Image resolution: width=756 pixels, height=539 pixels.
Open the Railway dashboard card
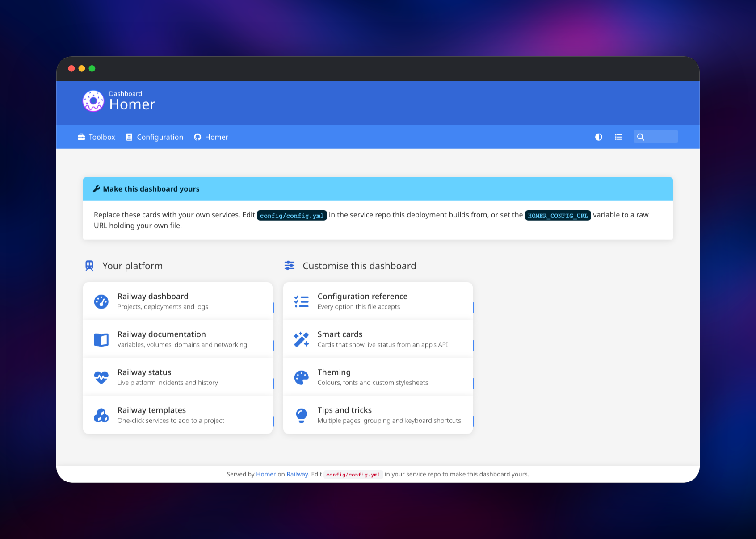click(178, 301)
